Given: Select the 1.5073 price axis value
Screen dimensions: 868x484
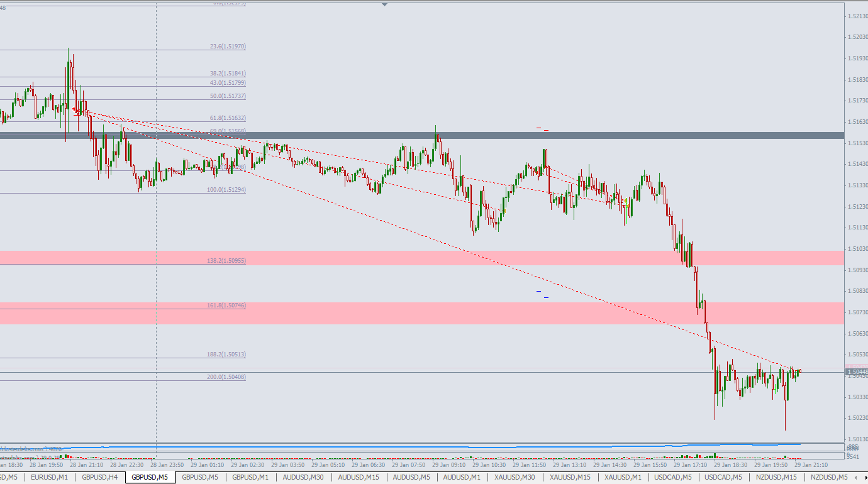Looking at the screenshot, I should pyautogui.click(x=858, y=312).
